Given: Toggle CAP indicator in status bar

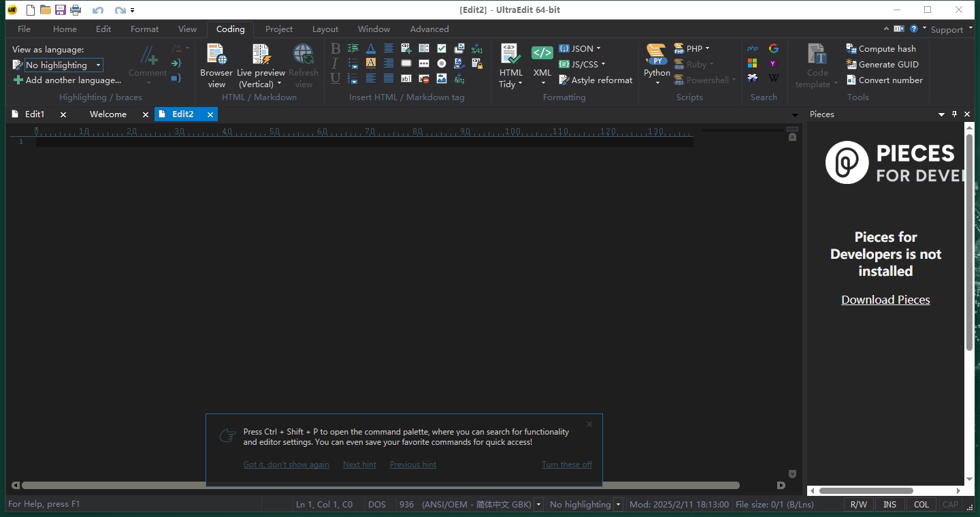Looking at the screenshot, I should coord(950,505).
